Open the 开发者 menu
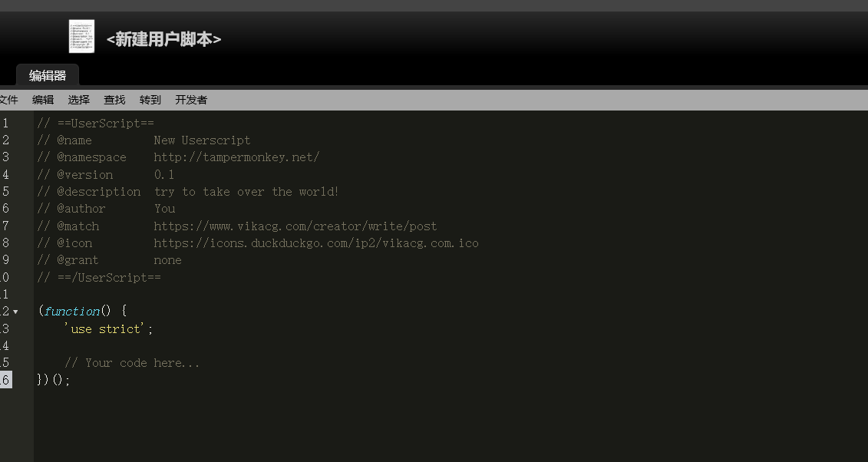Image resolution: width=868 pixels, height=462 pixels. tap(191, 100)
